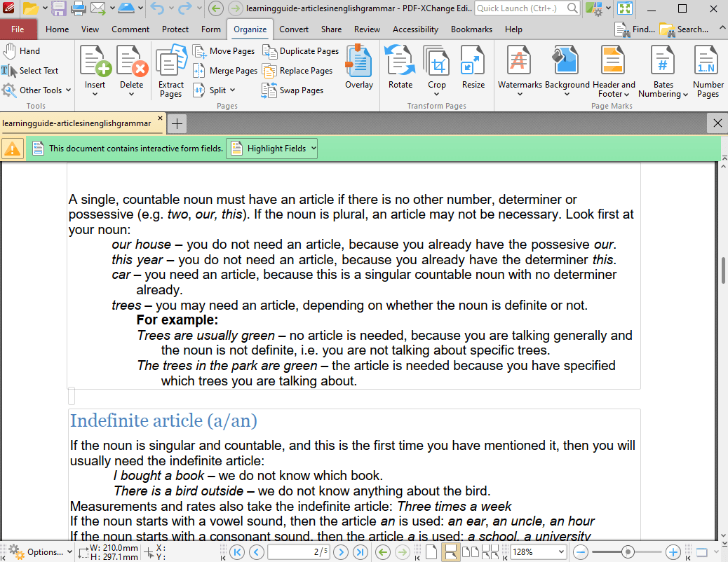Click the Print icon in title bar
Viewport: 728px width, 562px height.
(x=79, y=9)
